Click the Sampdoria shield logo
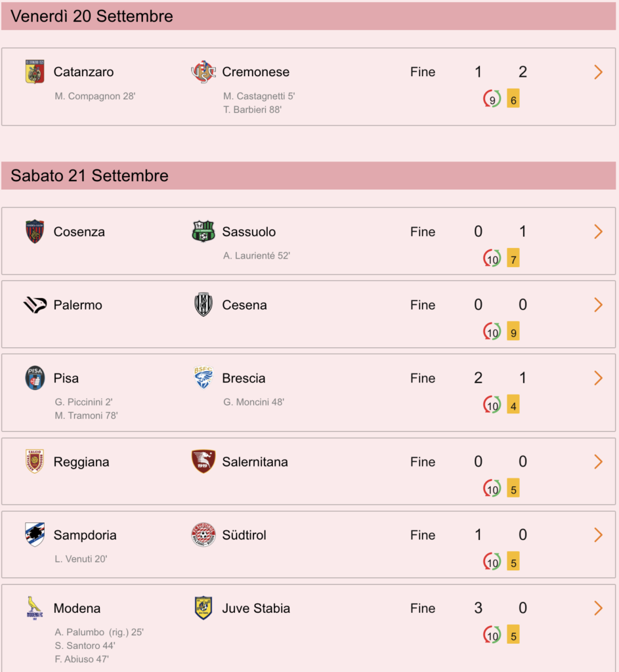This screenshot has height=672, width=619. (35, 534)
